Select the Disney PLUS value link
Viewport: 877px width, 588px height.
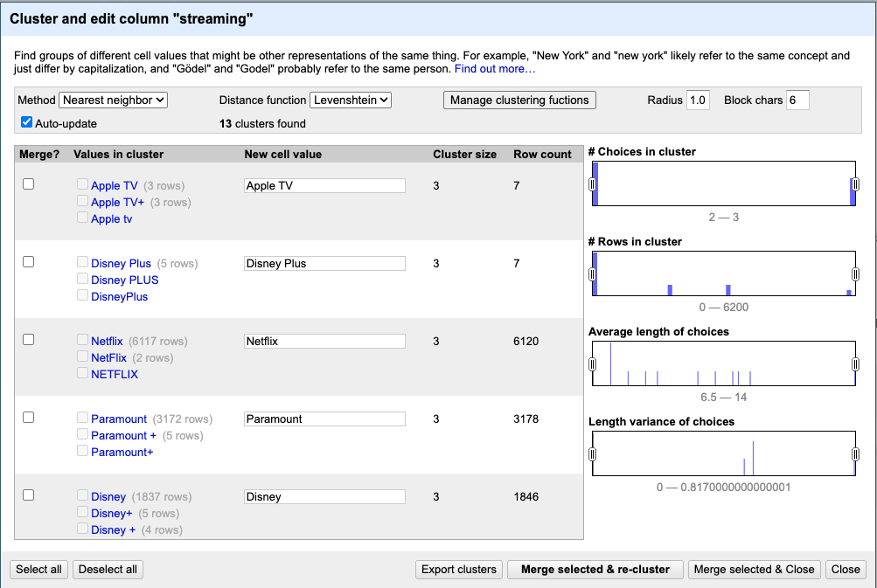click(125, 280)
